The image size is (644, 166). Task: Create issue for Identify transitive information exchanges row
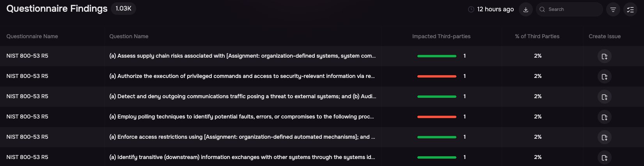[604, 158]
